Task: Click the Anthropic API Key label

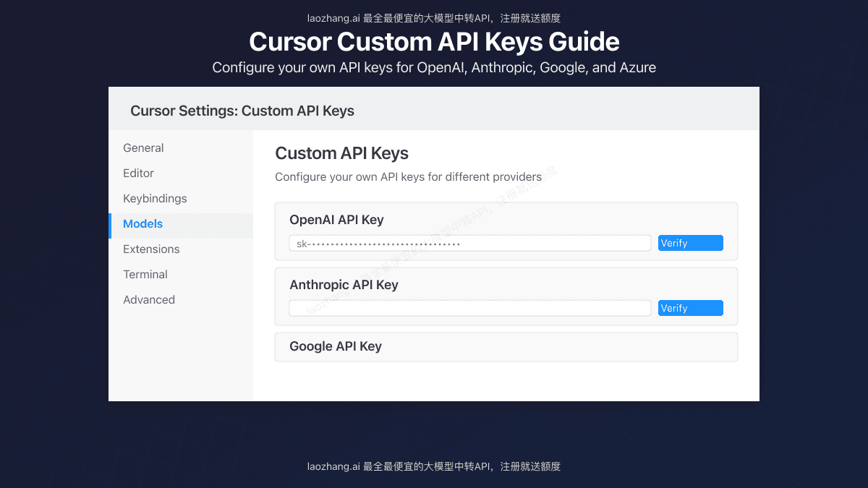Action: (x=344, y=285)
